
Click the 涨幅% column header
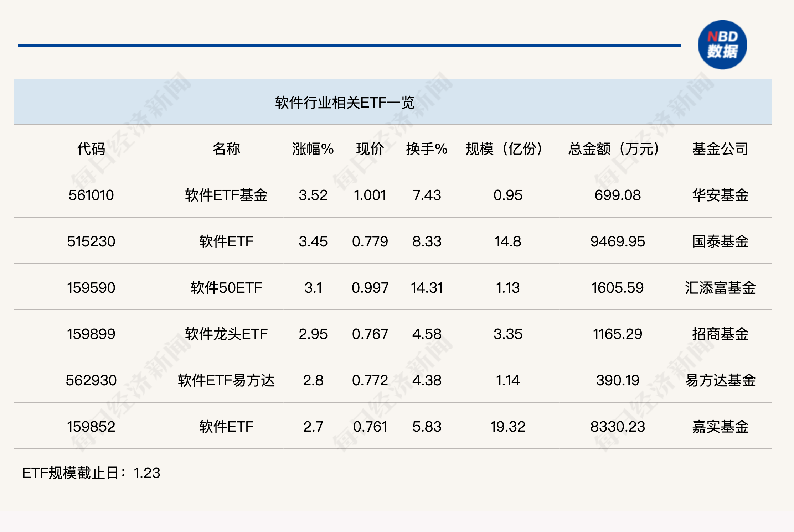pos(313,149)
